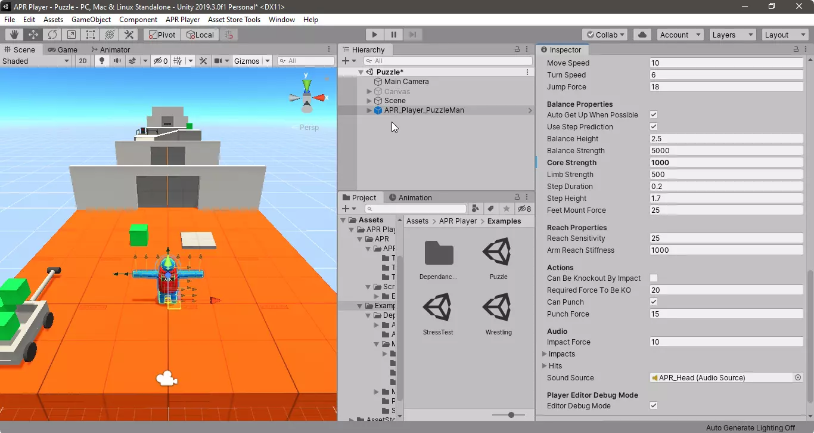Toggle Local handle rotation
The image size is (814, 433).
tap(200, 35)
